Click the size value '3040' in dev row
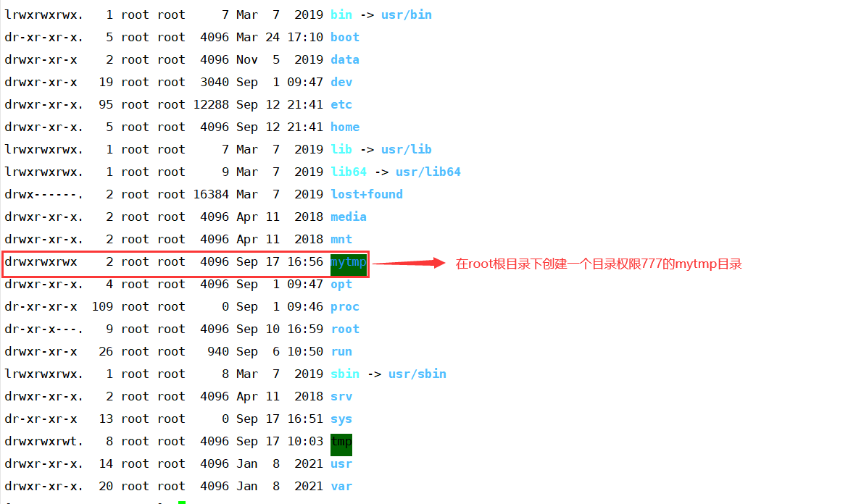848x504 pixels. (x=215, y=82)
